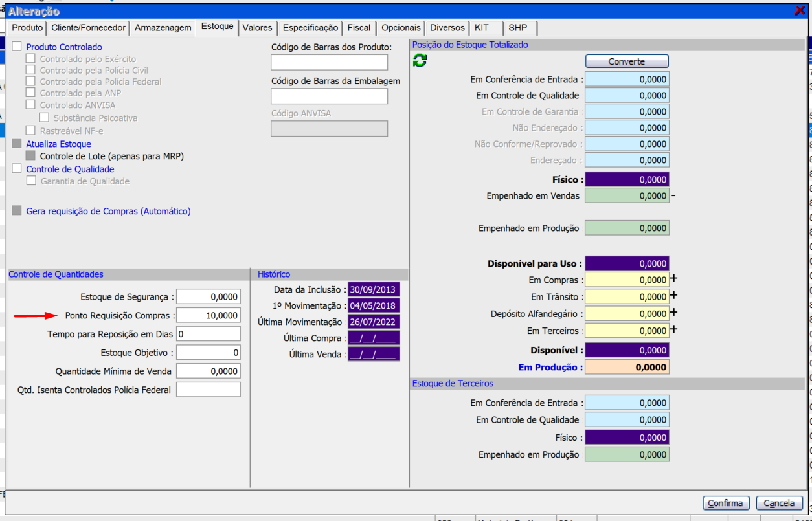Check the Controle de Qualidade option
812x521 pixels.
click(17, 169)
